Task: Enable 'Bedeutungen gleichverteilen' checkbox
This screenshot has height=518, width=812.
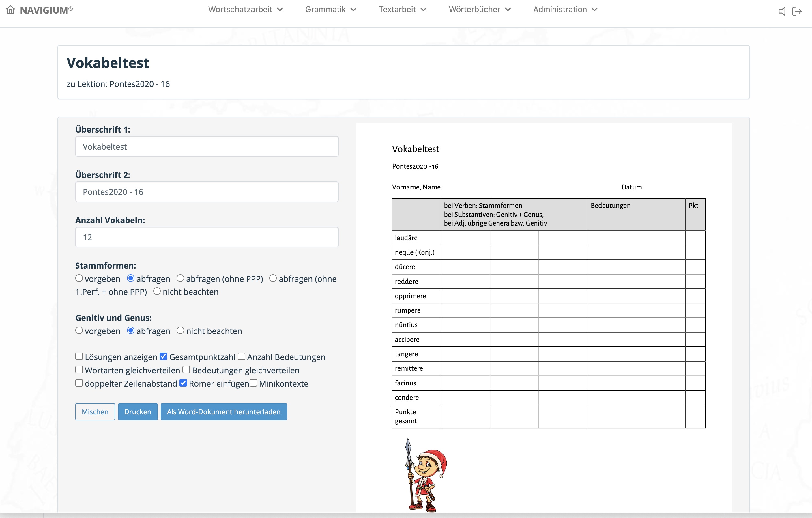Action: [186, 370]
